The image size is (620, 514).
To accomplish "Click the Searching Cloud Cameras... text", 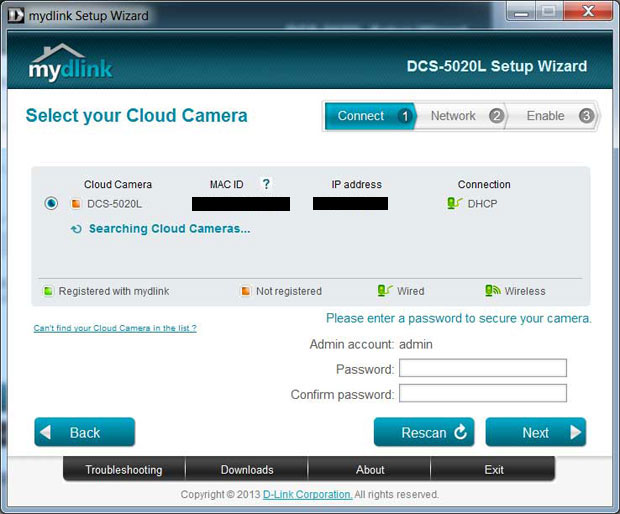I will tap(170, 229).
